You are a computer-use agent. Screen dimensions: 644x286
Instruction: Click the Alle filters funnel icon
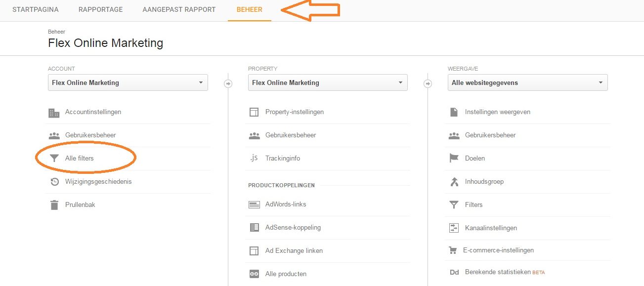pyautogui.click(x=54, y=159)
